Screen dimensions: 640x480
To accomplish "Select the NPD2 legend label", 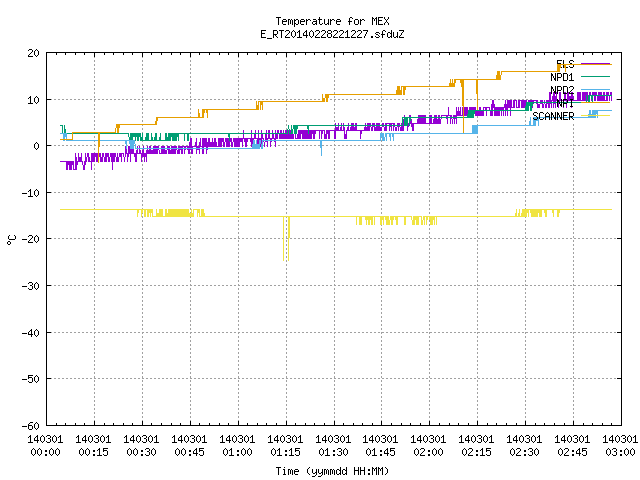I will coord(562,90).
